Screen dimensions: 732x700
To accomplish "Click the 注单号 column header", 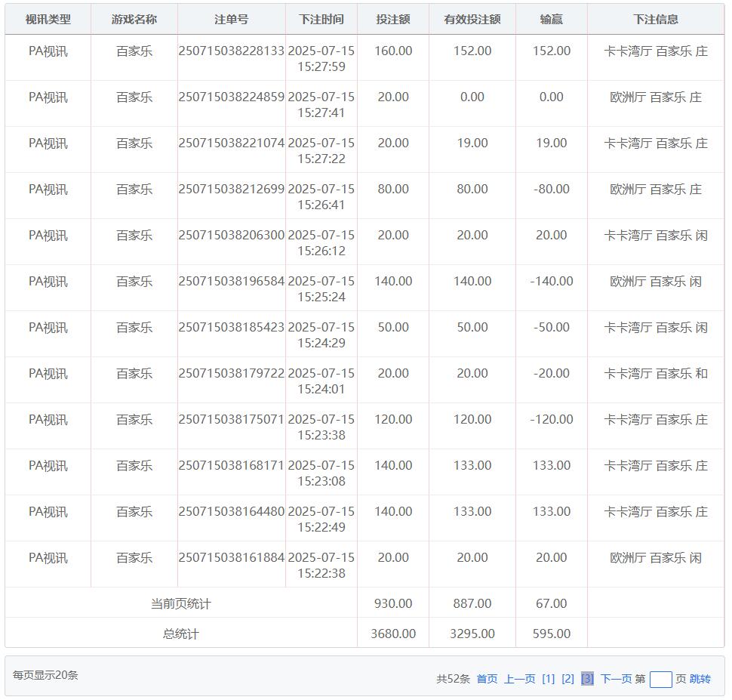I will (231, 20).
